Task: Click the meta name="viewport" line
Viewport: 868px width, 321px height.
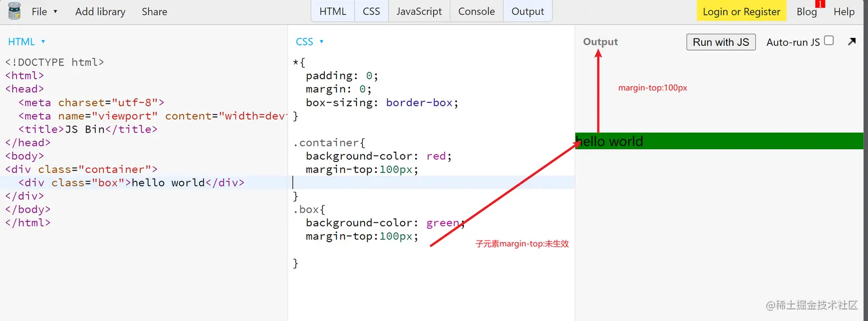Action: click(x=153, y=116)
